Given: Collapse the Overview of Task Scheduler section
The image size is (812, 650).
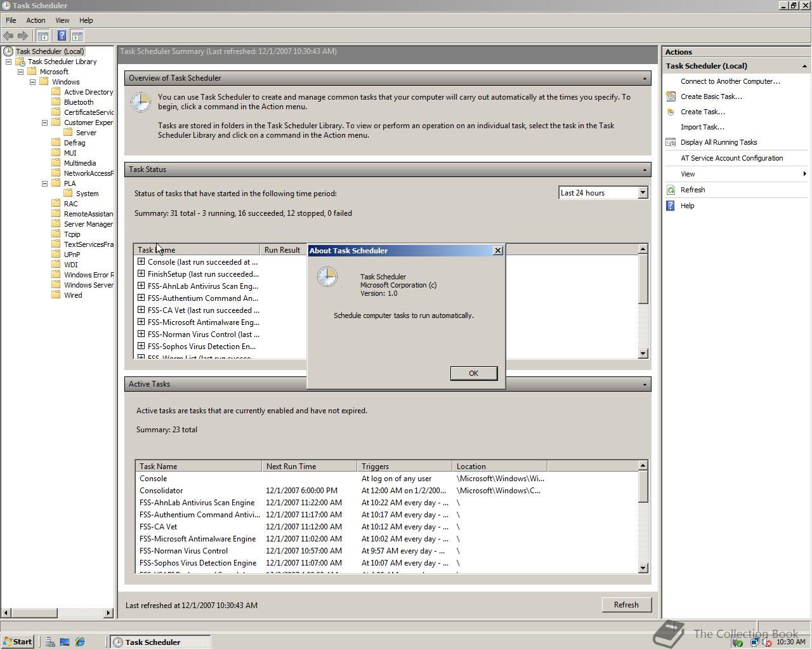Looking at the screenshot, I should click(x=645, y=78).
